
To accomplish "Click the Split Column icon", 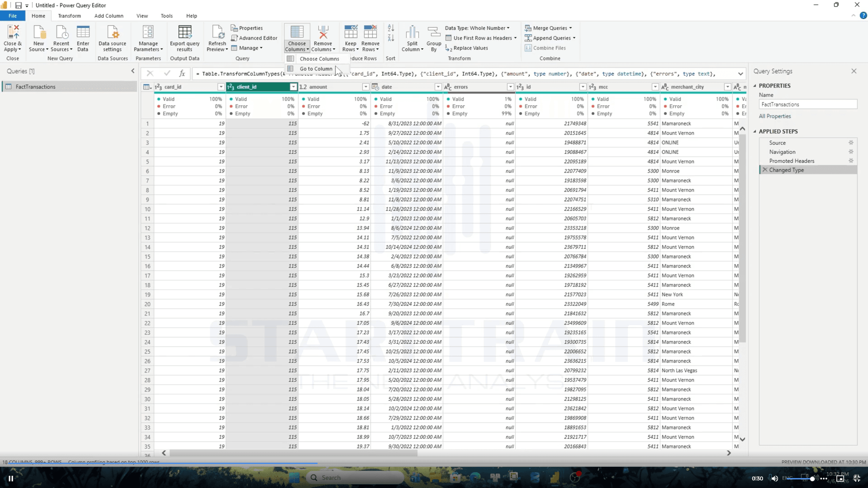I will tap(412, 33).
